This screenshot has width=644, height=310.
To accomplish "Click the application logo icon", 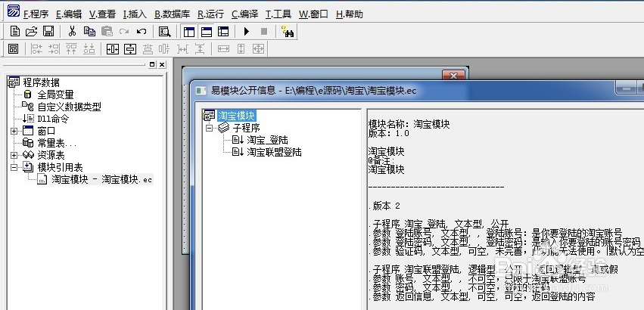I will (13, 11).
